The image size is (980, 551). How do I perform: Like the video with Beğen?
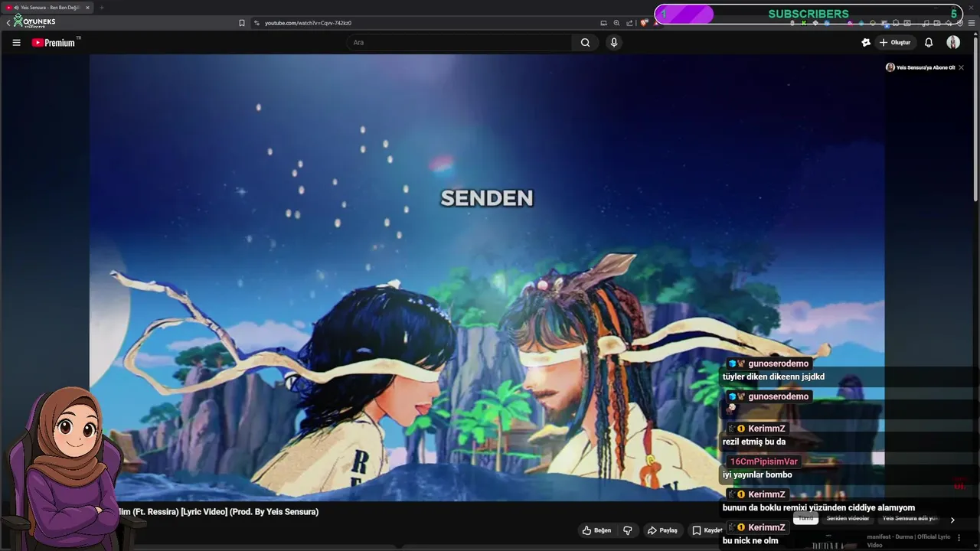click(597, 530)
